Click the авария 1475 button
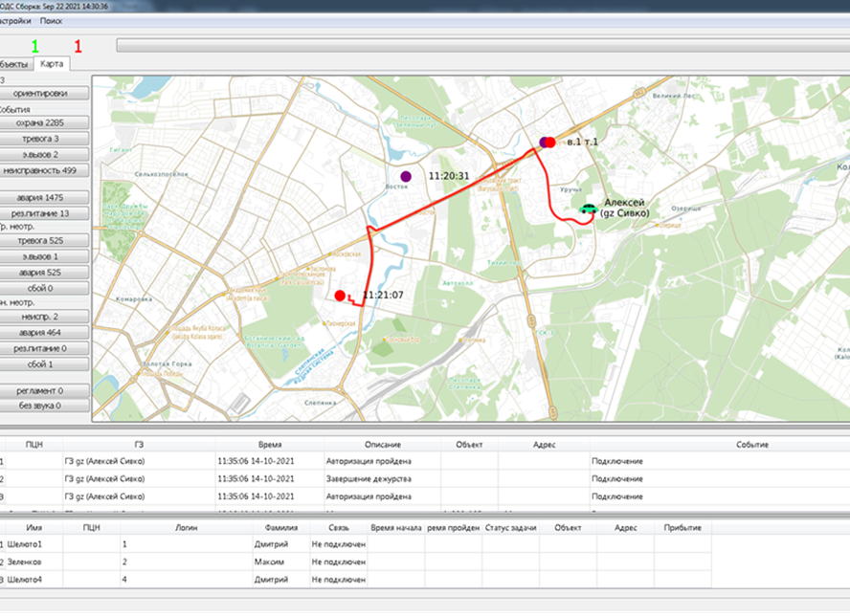Screen dimensions: 850x616 click(x=45, y=197)
